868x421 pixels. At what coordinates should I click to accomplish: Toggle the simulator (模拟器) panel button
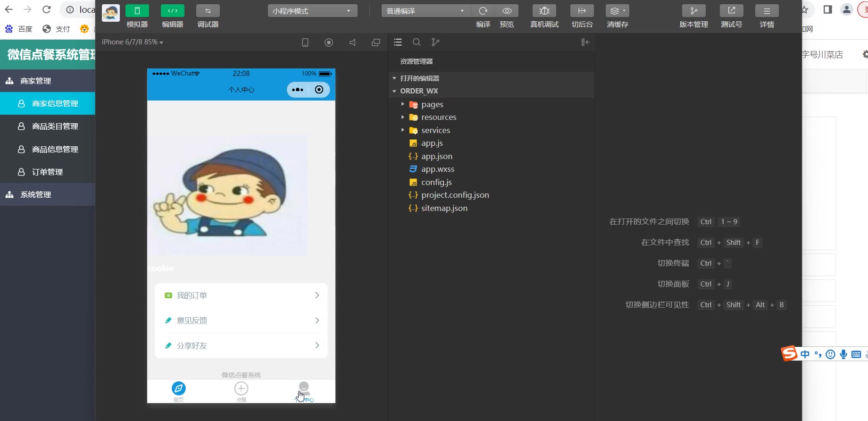pos(137,11)
